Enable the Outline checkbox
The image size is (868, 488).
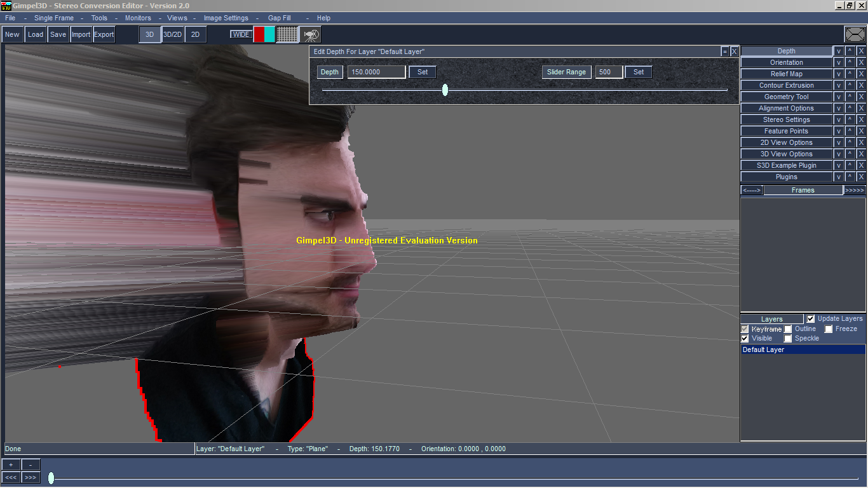(788, 329)
